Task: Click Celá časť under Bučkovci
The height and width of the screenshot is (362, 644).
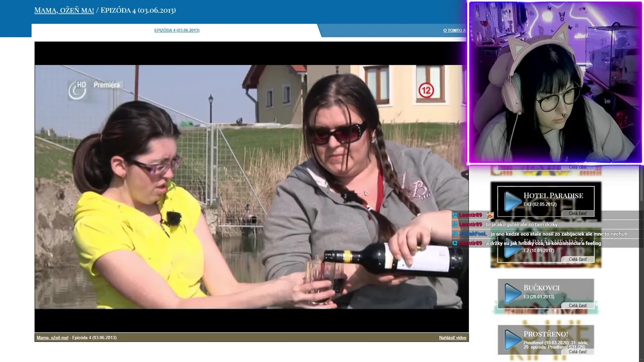Action: 578,305
